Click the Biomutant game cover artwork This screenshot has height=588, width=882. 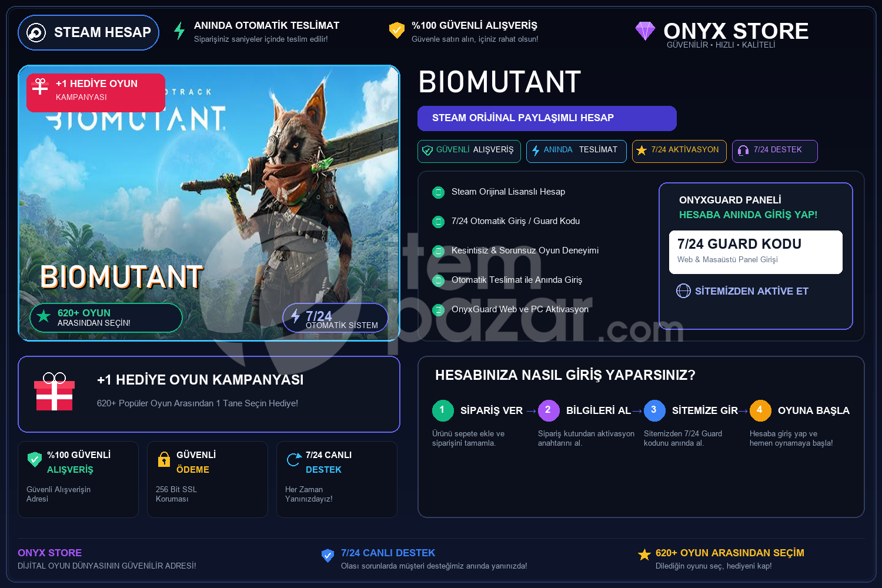tap(209, 203)
